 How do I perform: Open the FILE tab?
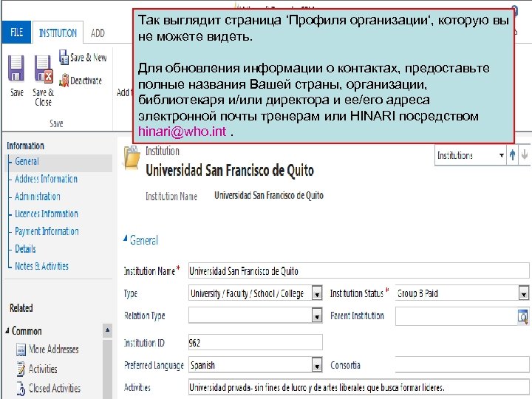[16, 33]
